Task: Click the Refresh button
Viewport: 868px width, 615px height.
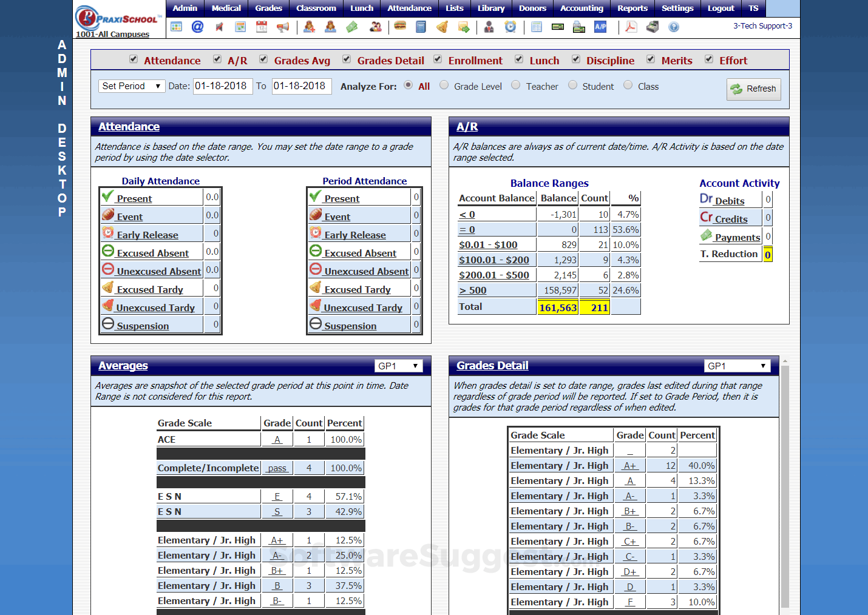Action: tap(754, 89)
